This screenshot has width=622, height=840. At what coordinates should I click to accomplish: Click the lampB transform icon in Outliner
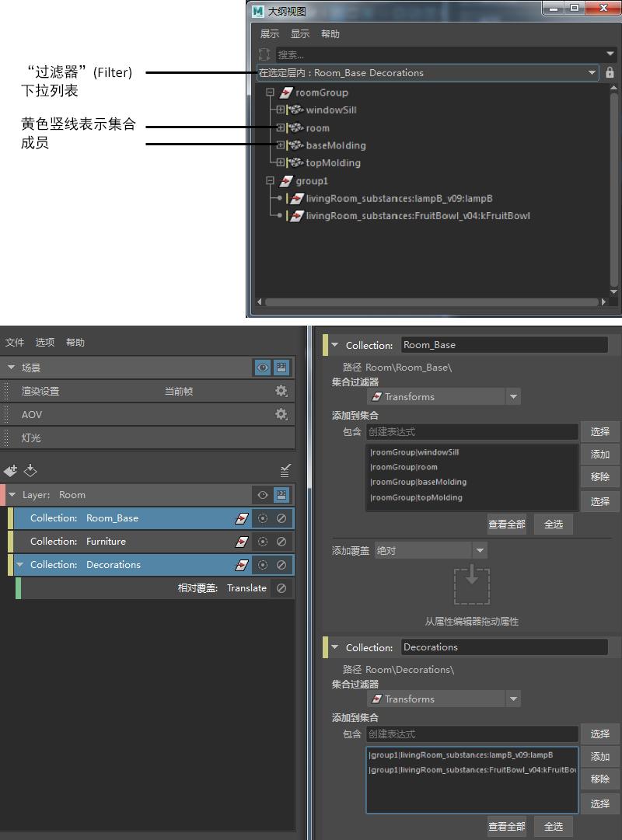coord(296,199)
